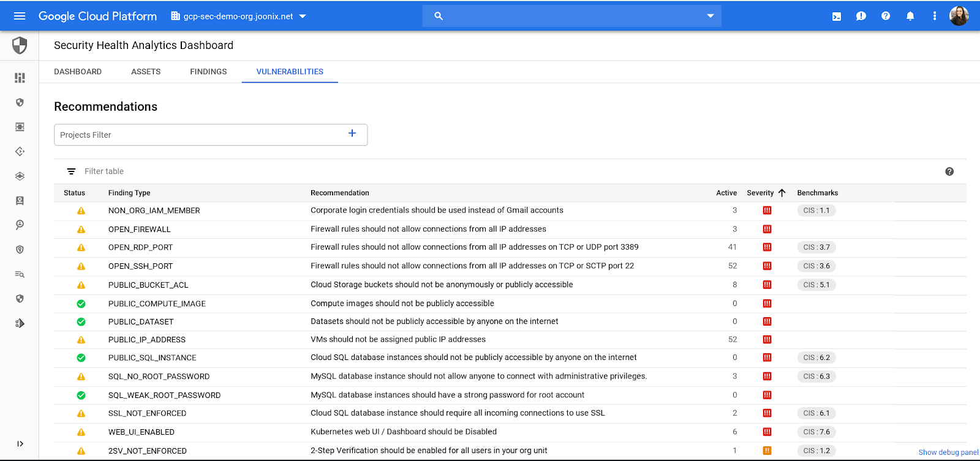Select the PUBLIC_DATASET finding
Screen dimensions: 980x461
click(141, 321)
